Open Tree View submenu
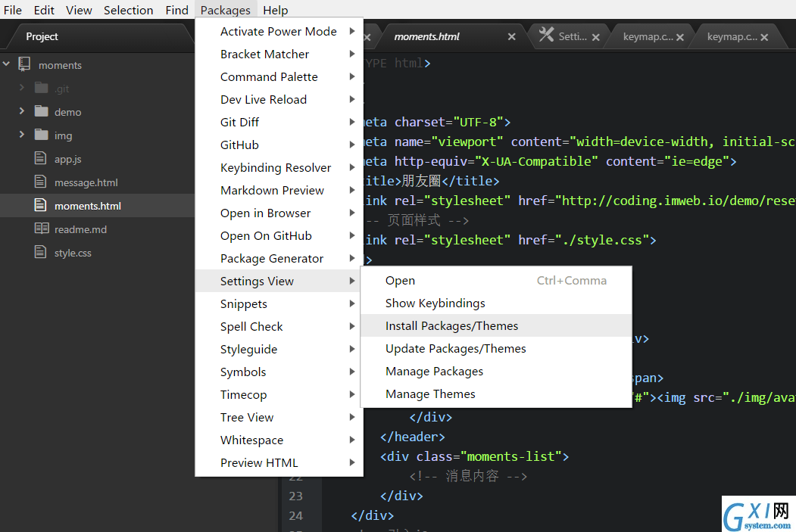 pos(279,418)
